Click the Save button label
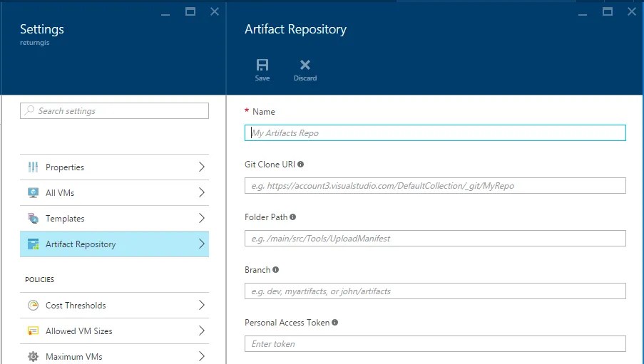The height and width of the screenshot is (364, 644). [x=262, y=78]
